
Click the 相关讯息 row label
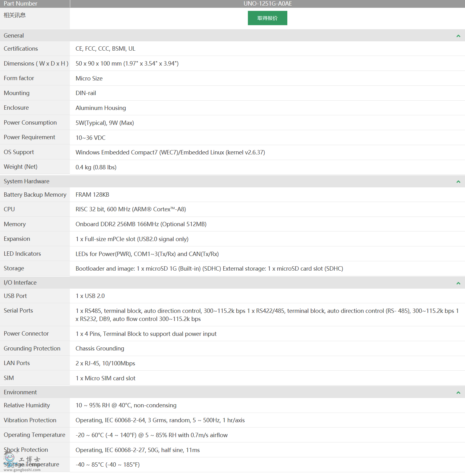(x=15, y=15)
